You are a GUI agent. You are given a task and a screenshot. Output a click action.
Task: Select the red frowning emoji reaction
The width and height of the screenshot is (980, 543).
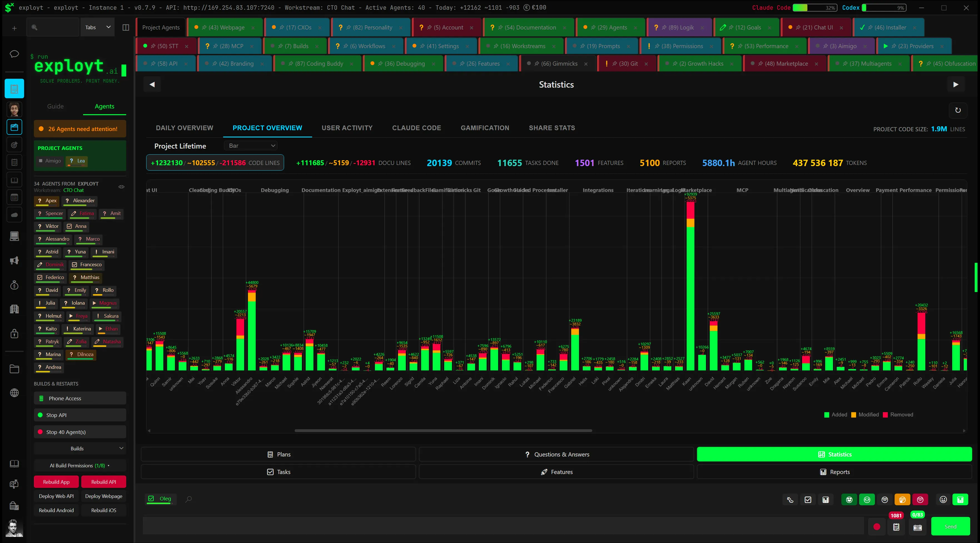coord(920,500)
